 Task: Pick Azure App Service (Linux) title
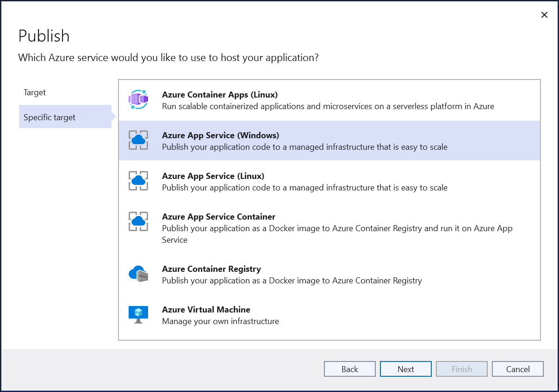point(213,176)
